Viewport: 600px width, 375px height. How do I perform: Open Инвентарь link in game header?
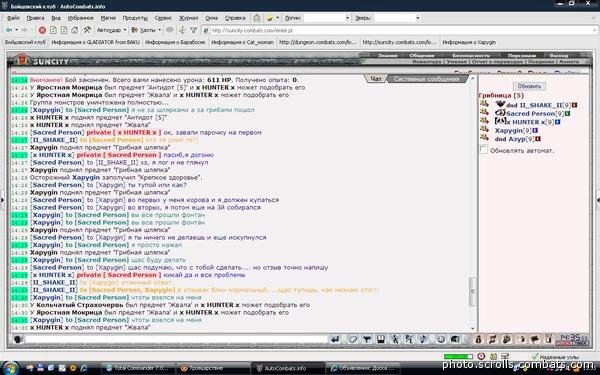(x=427, y=62)
